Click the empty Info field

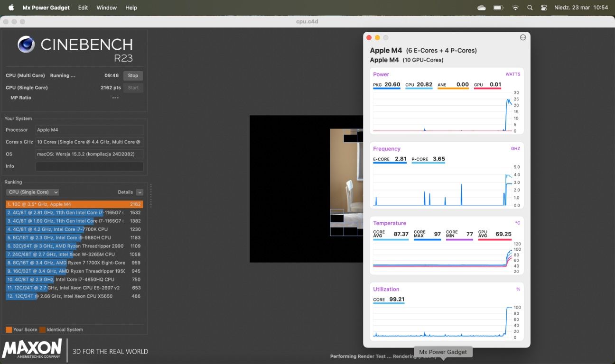click(x=90, y=166)
